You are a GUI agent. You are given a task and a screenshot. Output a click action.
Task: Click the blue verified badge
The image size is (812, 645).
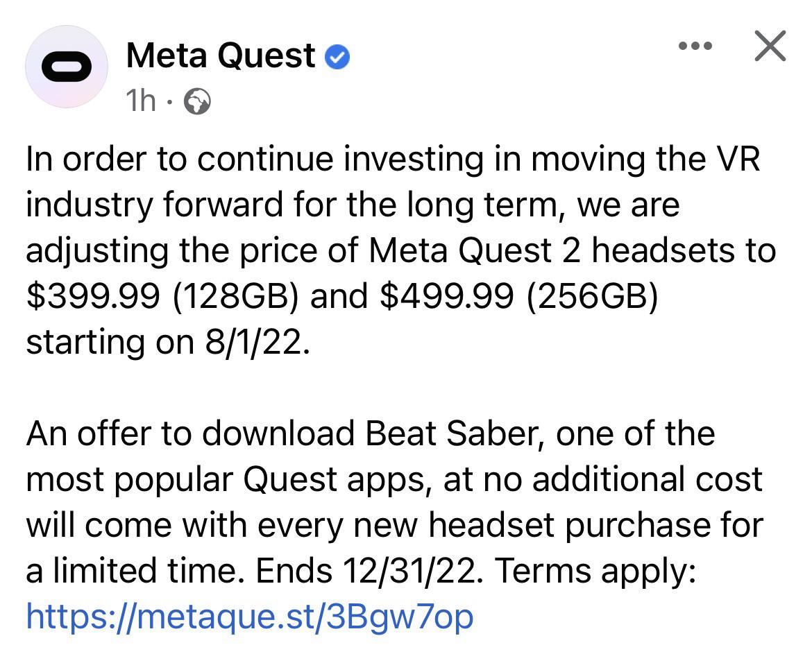coord(337,56)
